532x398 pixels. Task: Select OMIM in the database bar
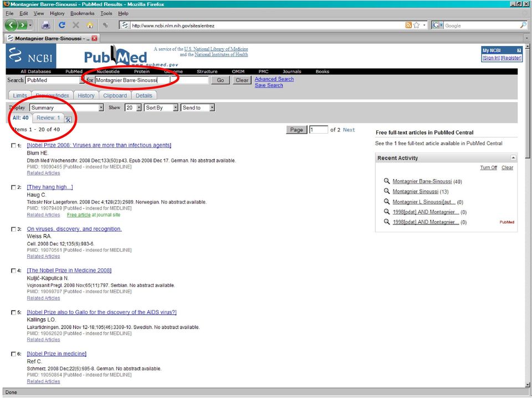238,72
